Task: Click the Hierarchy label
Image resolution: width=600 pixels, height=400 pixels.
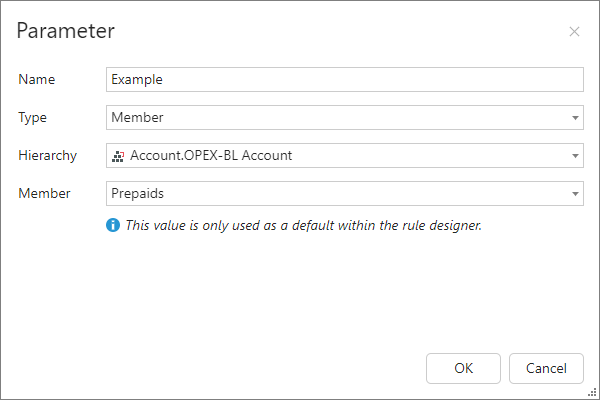Action: (x=47, y=156)
